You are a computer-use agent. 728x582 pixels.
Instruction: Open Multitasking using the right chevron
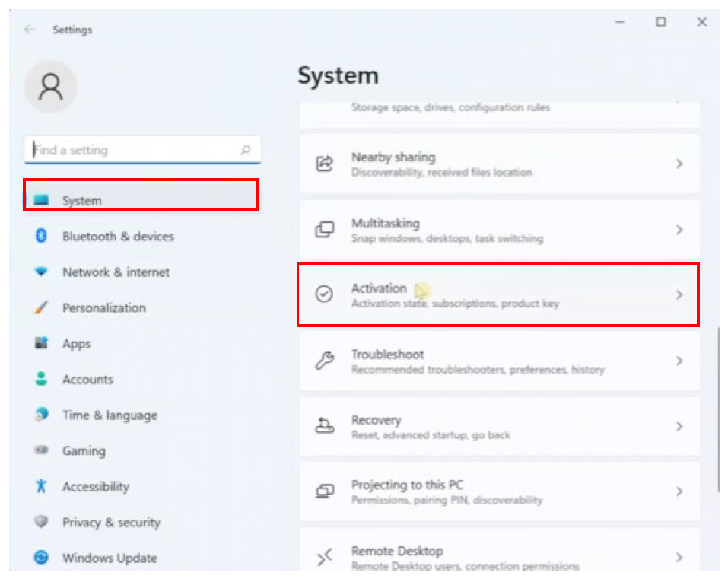(679, 230)
